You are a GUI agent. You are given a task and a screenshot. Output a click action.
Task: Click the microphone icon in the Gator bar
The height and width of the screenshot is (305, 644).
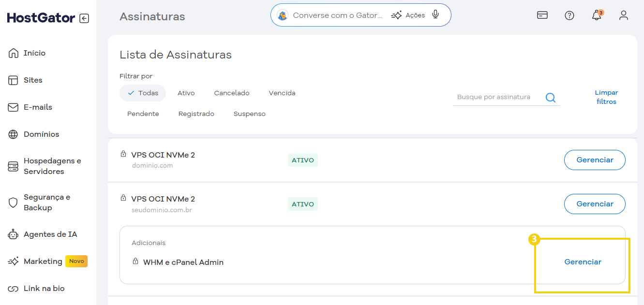coord(435,15)
